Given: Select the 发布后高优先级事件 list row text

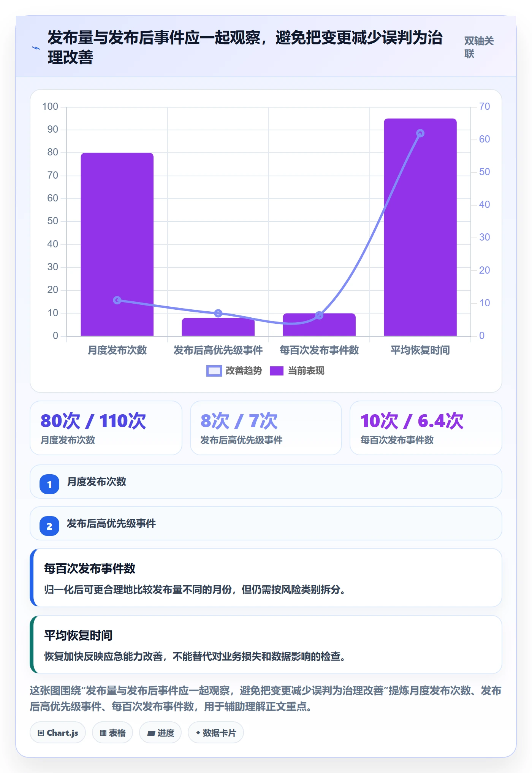Looking at the screenshot, I should 111,523.
